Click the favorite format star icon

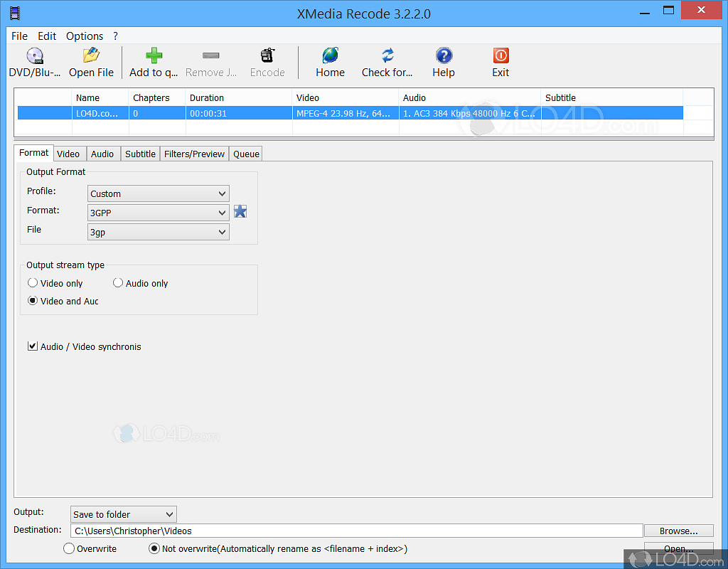[x=240, y=211]
